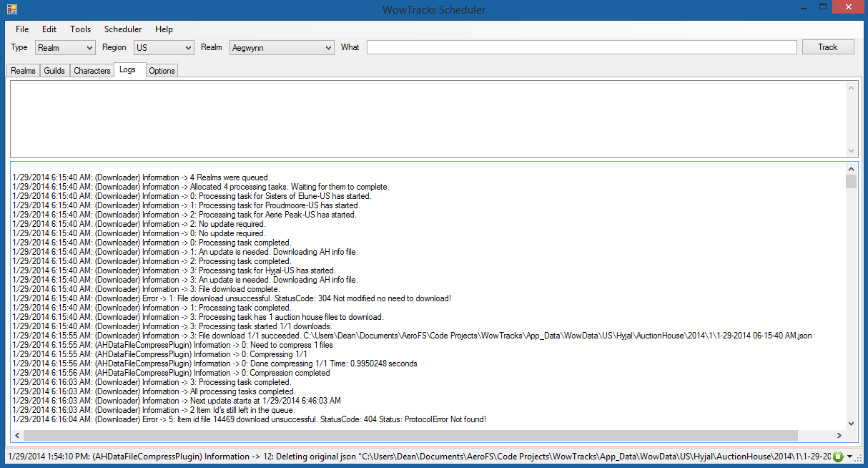Viewport: 868px width, 468px height.
Task: Click the upper text box scroll-down arrow
Action: coord(851,151)
